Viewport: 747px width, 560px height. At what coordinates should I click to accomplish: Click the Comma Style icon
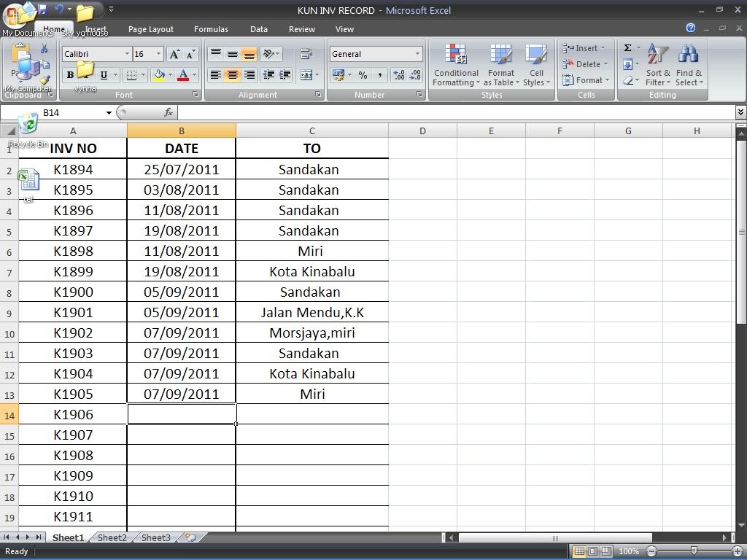(x=380, y=75)
